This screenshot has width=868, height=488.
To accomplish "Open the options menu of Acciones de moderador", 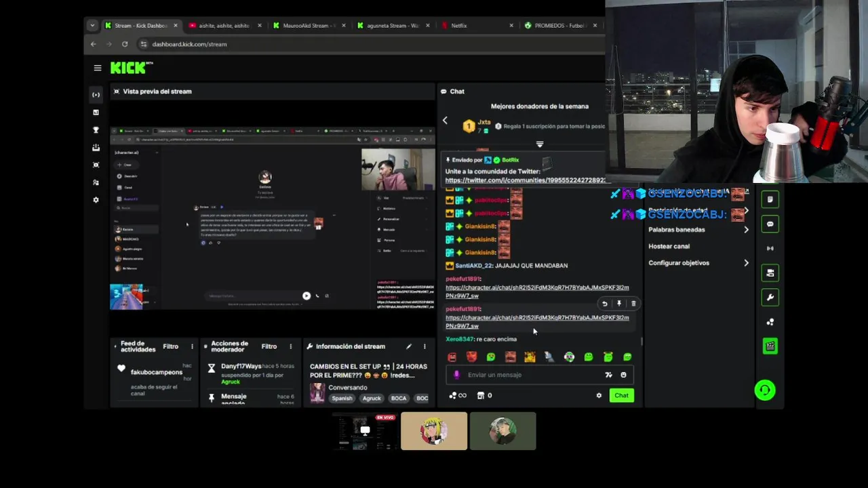I will pos(290,346).
